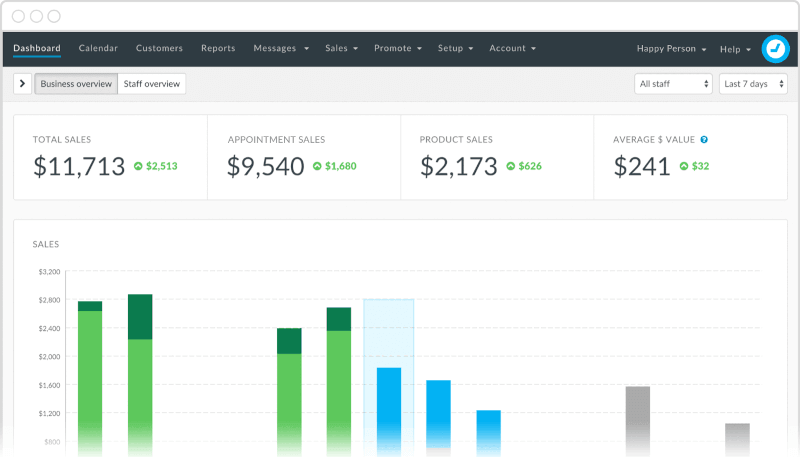
Task: Click the help icon beside Average $ Value
Action: coord(704,140)
